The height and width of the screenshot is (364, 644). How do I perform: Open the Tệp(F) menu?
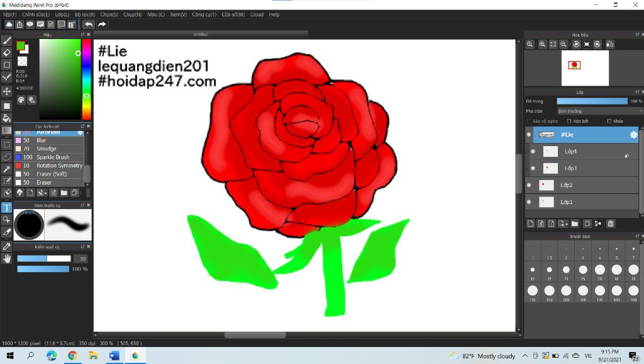click(10, 14)
